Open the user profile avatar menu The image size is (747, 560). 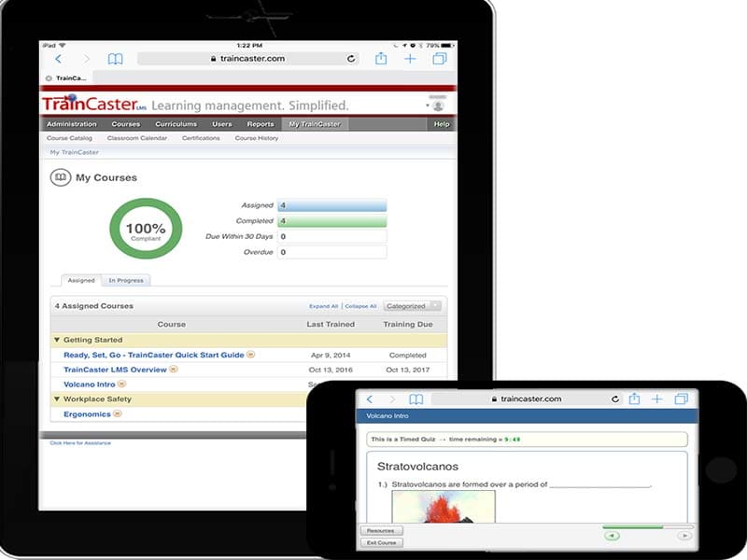(x=438, y=105)
